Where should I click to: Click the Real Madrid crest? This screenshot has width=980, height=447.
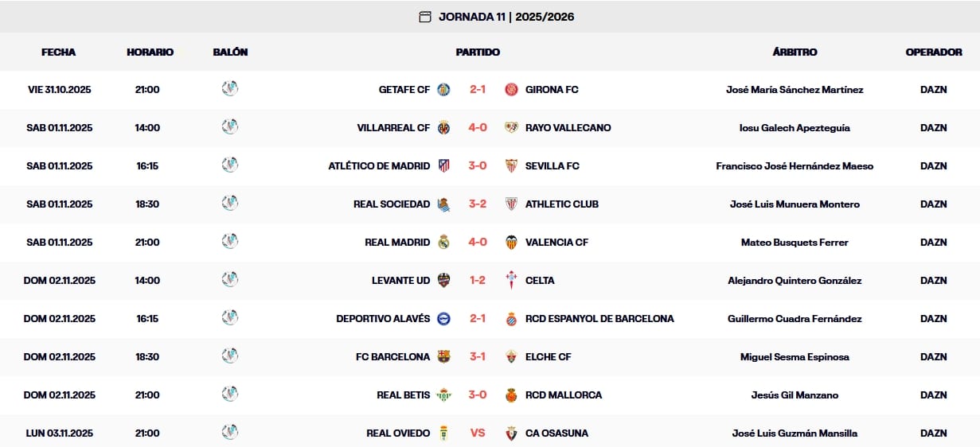pyautogui.click(x=444, y=243)
